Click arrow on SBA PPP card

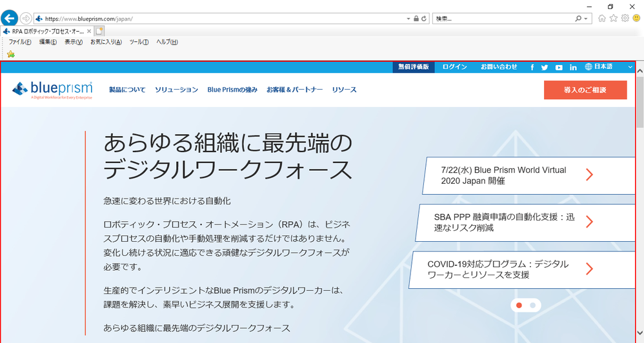(x=589, y=222)
